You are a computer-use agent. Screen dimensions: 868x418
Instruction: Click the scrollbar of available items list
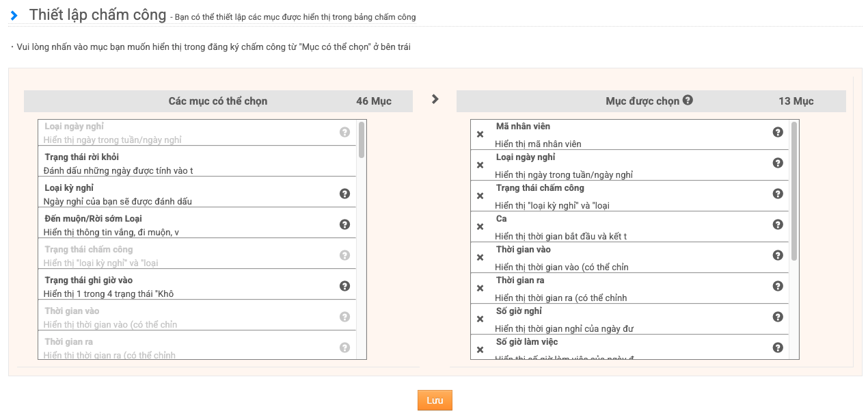click(x=362, y=140)
